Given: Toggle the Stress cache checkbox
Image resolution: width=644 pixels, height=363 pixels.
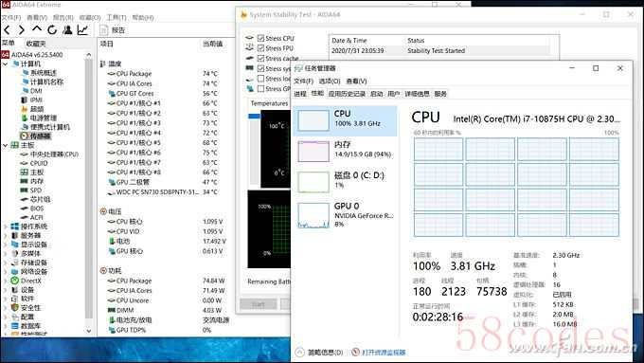Looking at the screenshot, I should pos(260,59).
